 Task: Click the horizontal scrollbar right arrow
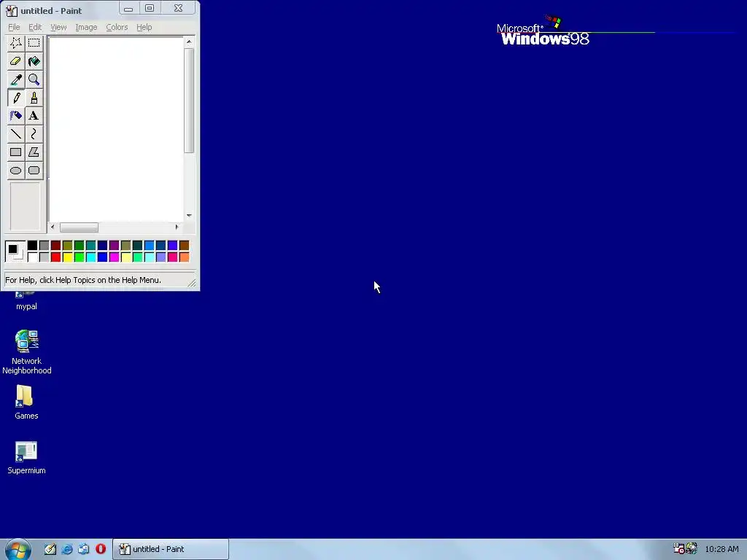[x=177, y=227]
